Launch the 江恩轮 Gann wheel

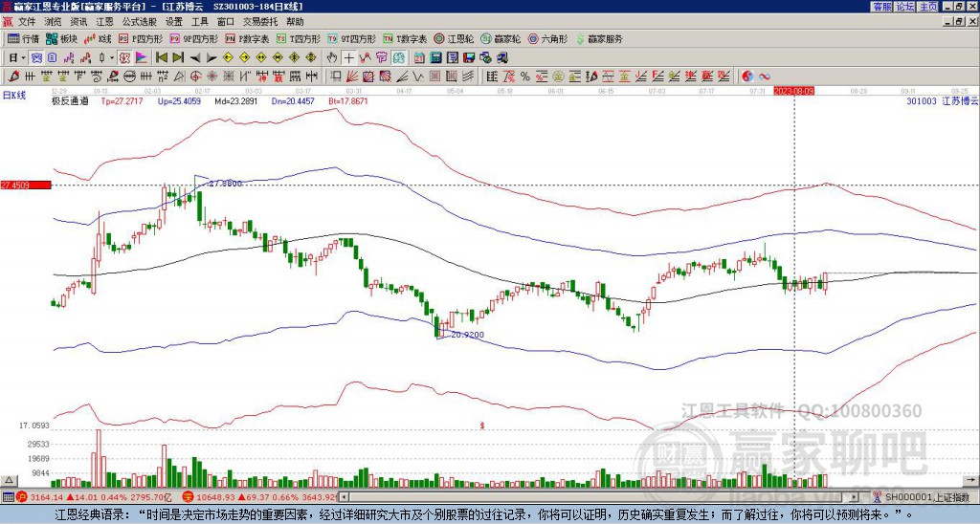tap(455, 38)
